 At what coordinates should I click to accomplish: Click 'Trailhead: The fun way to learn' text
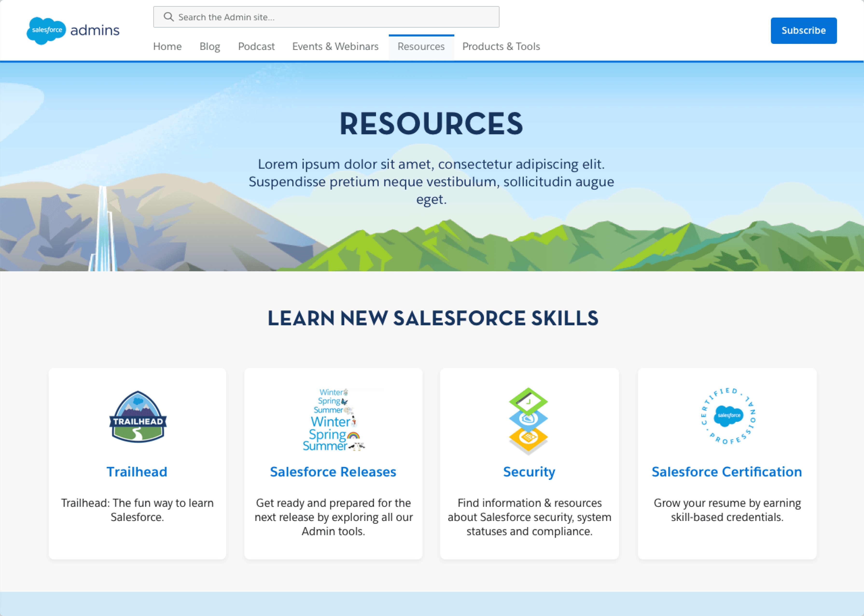pyautogui.click(x=137, y=510)
